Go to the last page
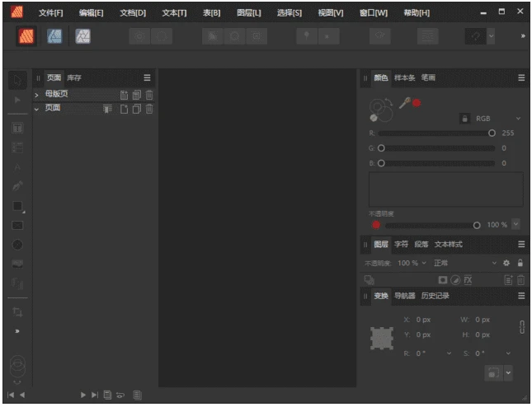Screen dimensions: 532x407 [x=95, y=395]
